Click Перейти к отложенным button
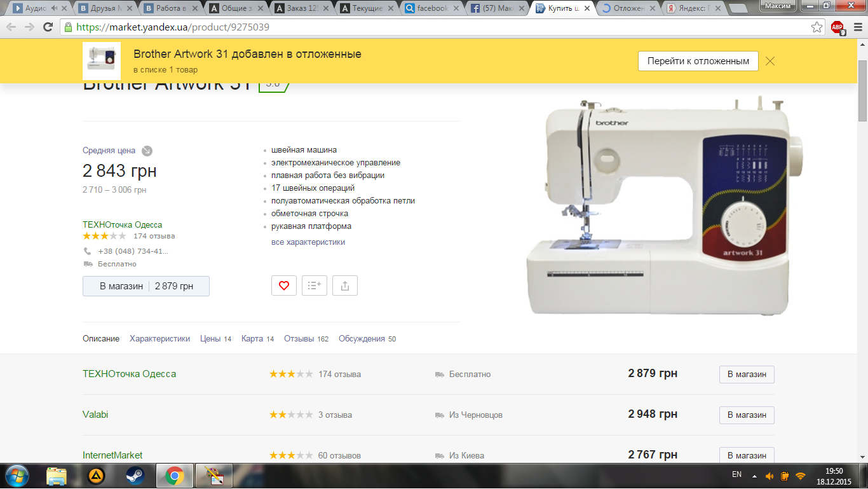The image size is (868, 489). click(x=698, y=61)
